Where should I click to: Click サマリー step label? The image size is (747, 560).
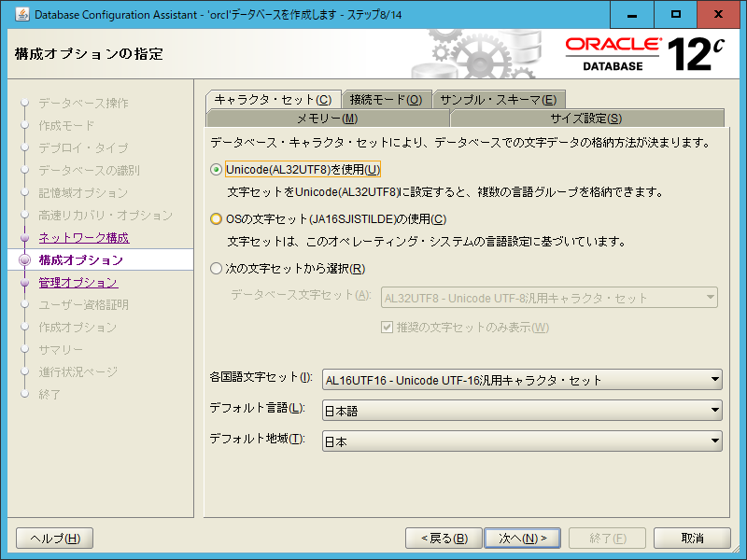[61, 349]
